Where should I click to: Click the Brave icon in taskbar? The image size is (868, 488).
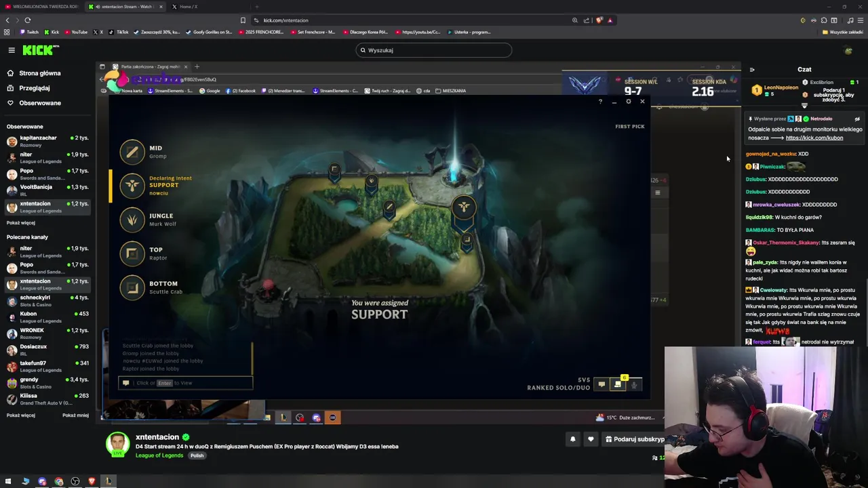92,482
